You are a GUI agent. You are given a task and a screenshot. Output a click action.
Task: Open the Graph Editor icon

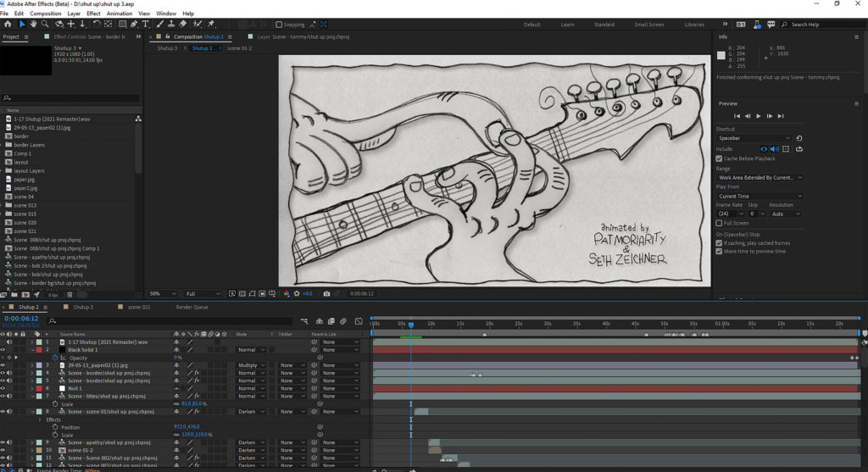click(359, 321)
